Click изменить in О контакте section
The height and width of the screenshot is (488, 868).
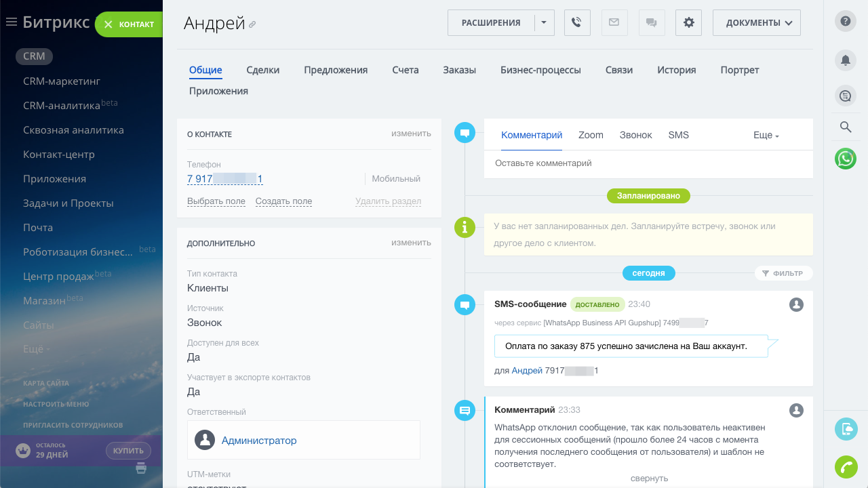pyautogui.click(x=411, y=134)
